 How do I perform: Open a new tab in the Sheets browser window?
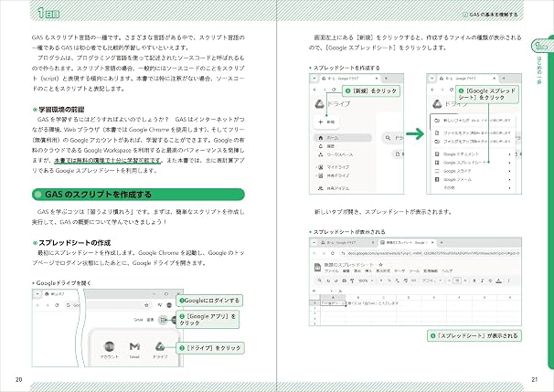pos(442,243)
